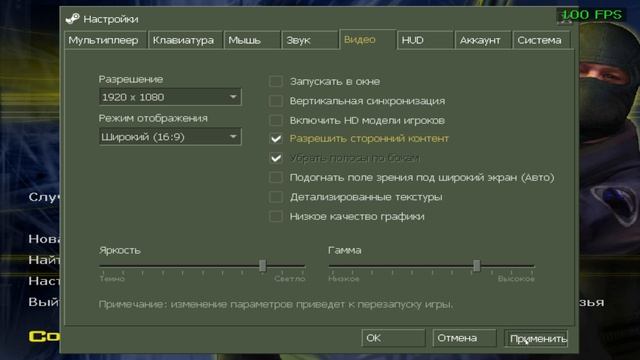
Task: Select the Видео tab
Action: [x=367, y=40]
